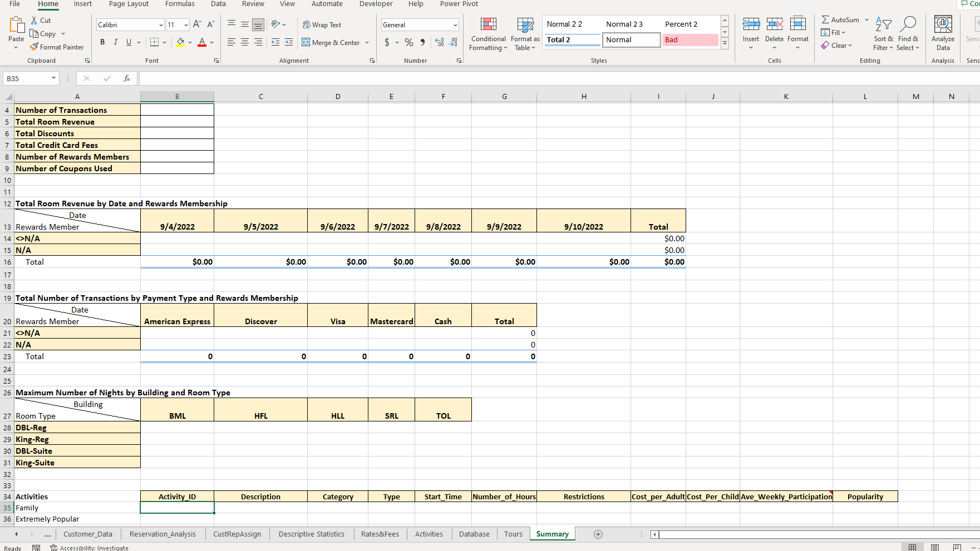
Task: Switch to the Customer_Data sheet tab
Action: point(88,534)
